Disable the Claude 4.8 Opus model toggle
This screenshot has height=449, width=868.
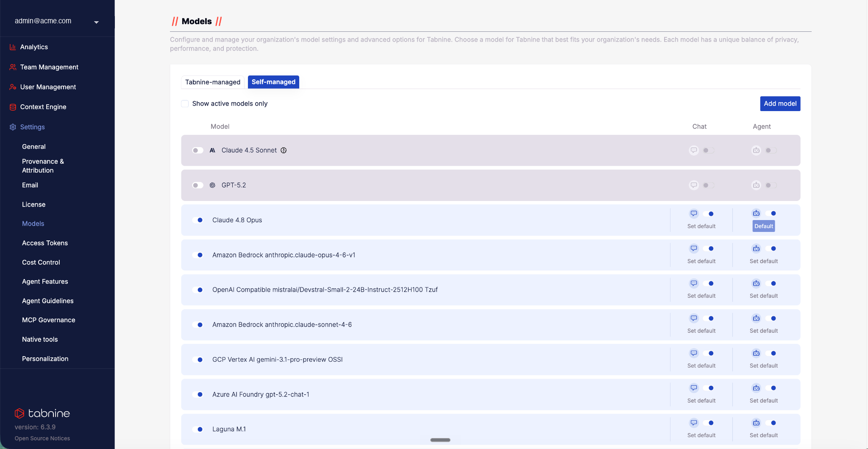pos(198,220)
